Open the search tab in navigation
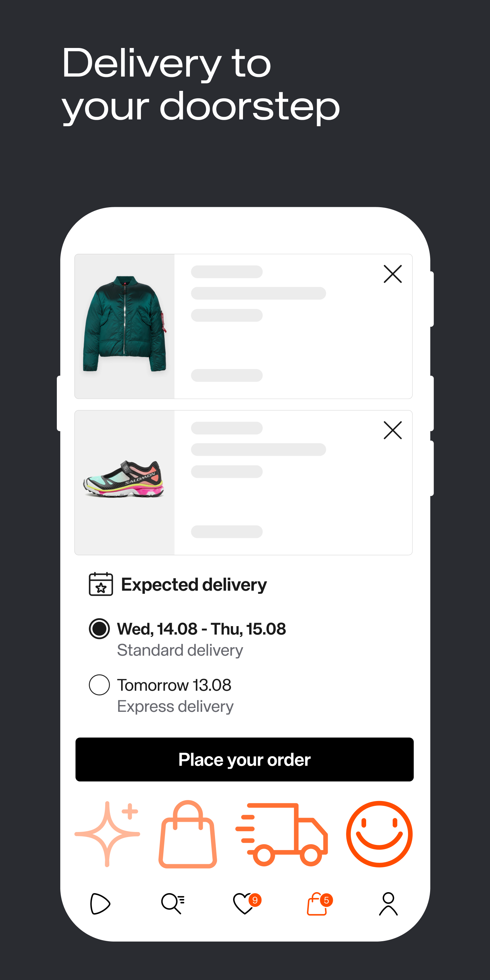Image resolution: width=490 pixels, height=980 pixels. [x=172, y=903]
